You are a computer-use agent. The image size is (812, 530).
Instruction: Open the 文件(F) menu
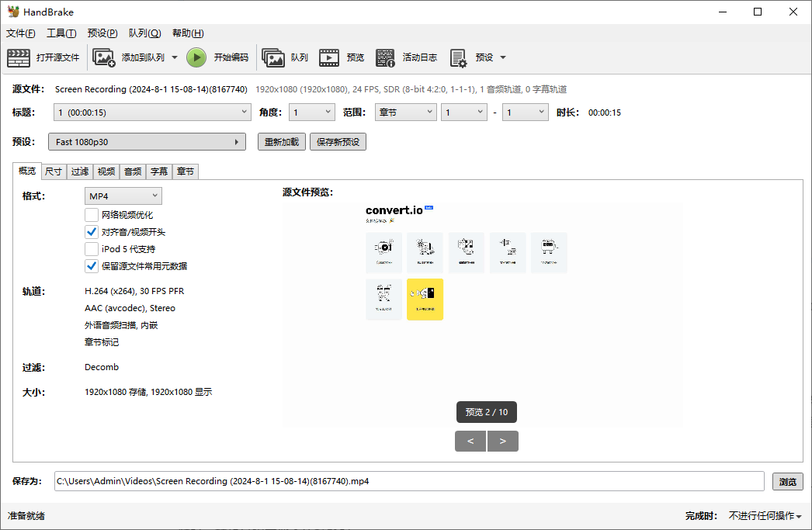click(21, 33)
